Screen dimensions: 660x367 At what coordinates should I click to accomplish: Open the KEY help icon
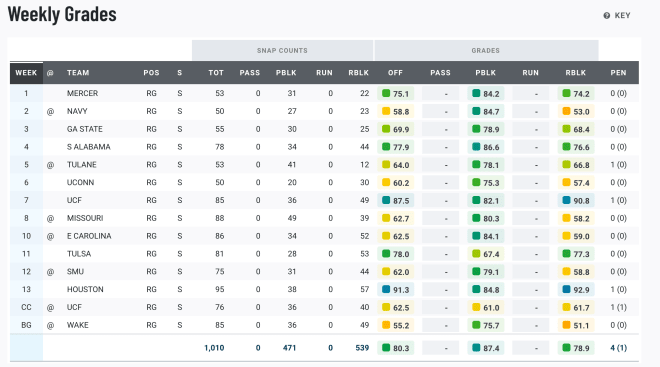(607, 16)
